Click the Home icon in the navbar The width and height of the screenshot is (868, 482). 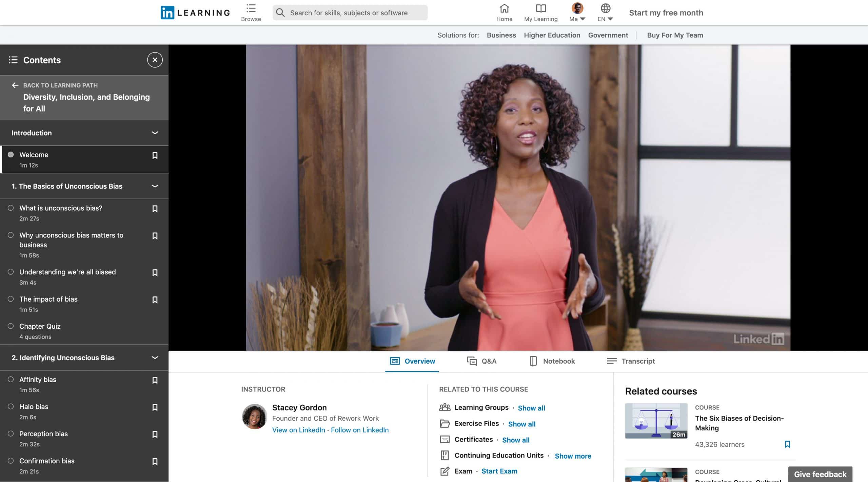[x=504, y=12]
